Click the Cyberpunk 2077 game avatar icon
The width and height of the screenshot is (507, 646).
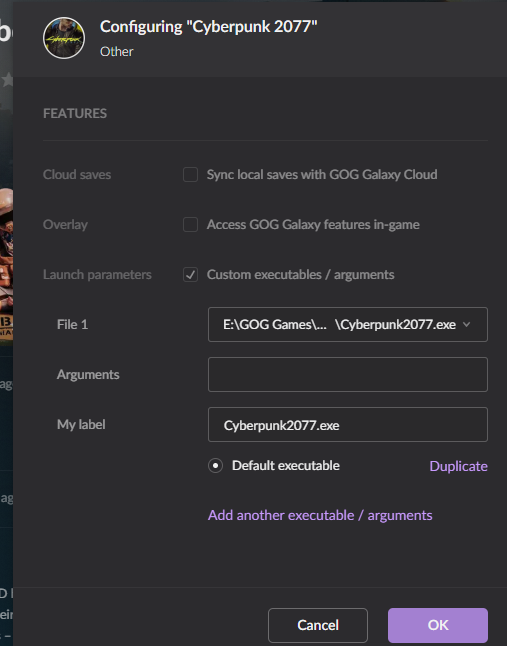tap(64, 38)
